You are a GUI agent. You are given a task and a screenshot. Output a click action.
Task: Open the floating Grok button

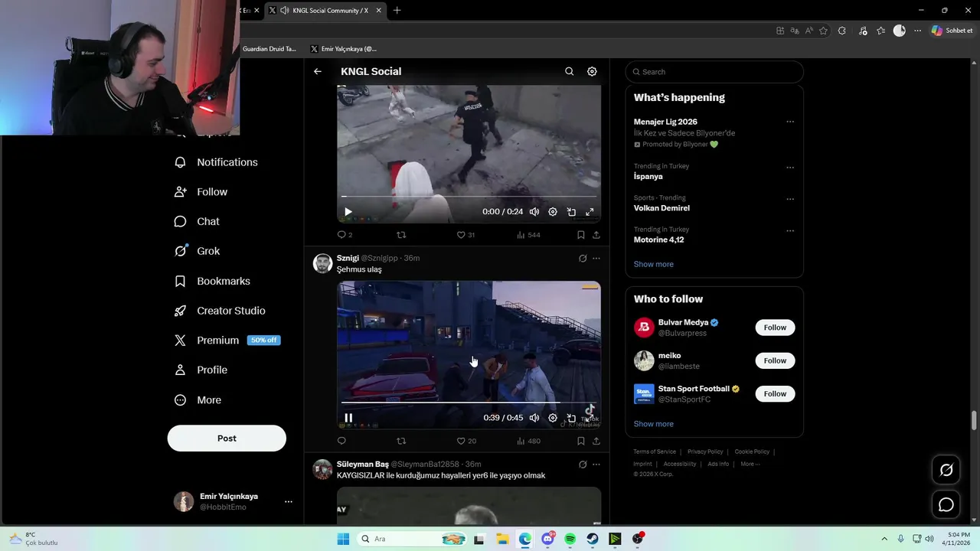(946, 470)
